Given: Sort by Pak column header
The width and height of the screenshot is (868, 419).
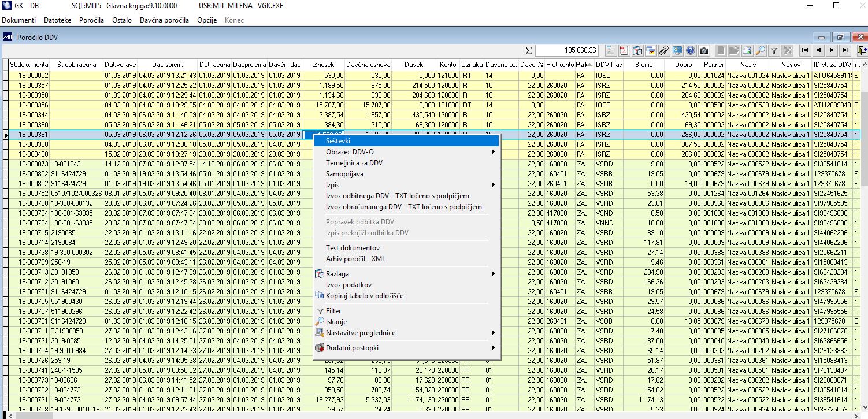Looking at the screenshot, I should pos(584,64).
